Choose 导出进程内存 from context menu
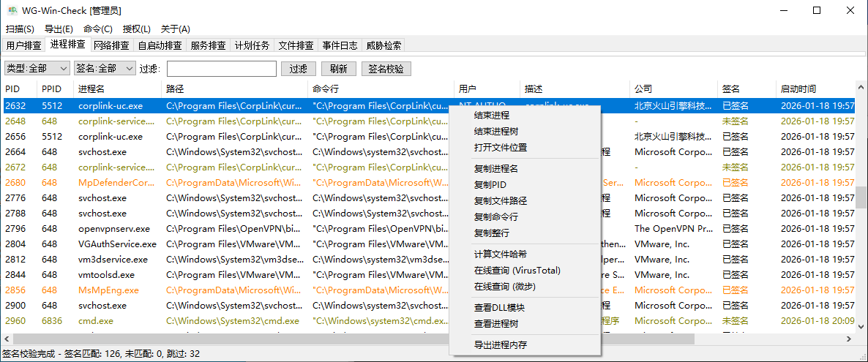 point(500,345)
